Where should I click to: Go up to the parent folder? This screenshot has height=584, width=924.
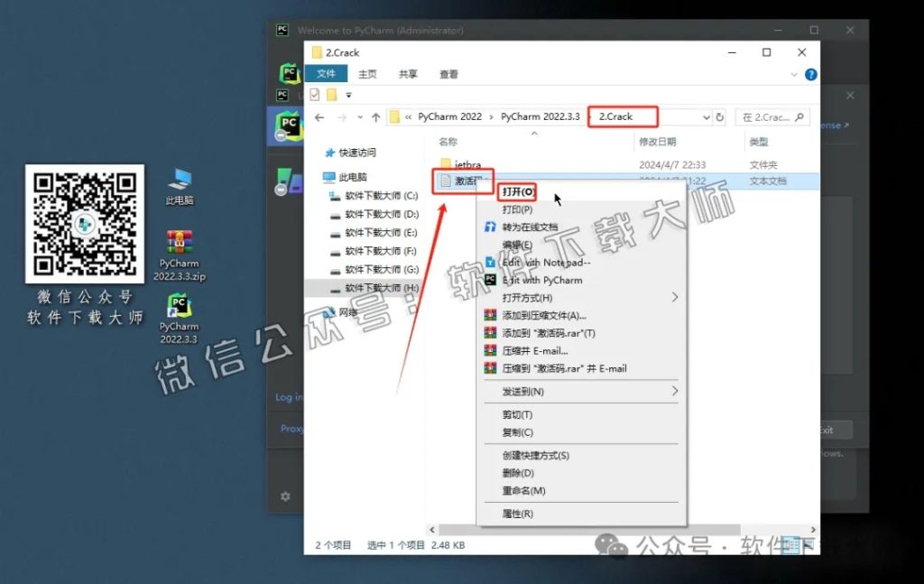tap(375, 116)
